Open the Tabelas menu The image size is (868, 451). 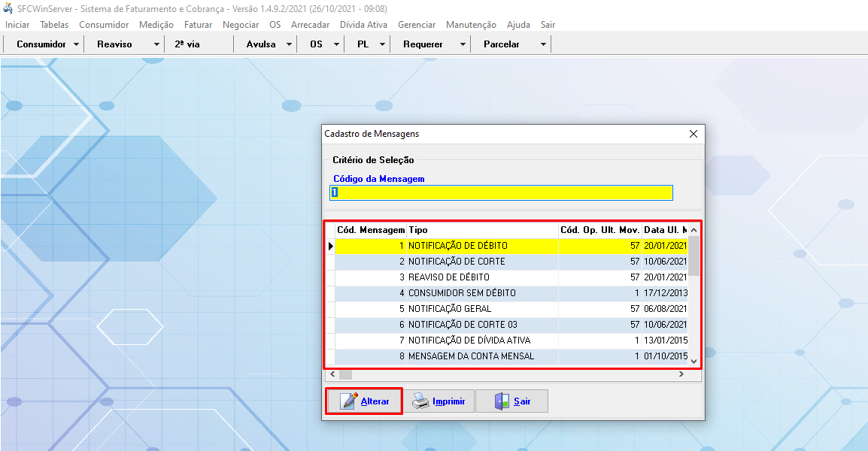point(54,25)
